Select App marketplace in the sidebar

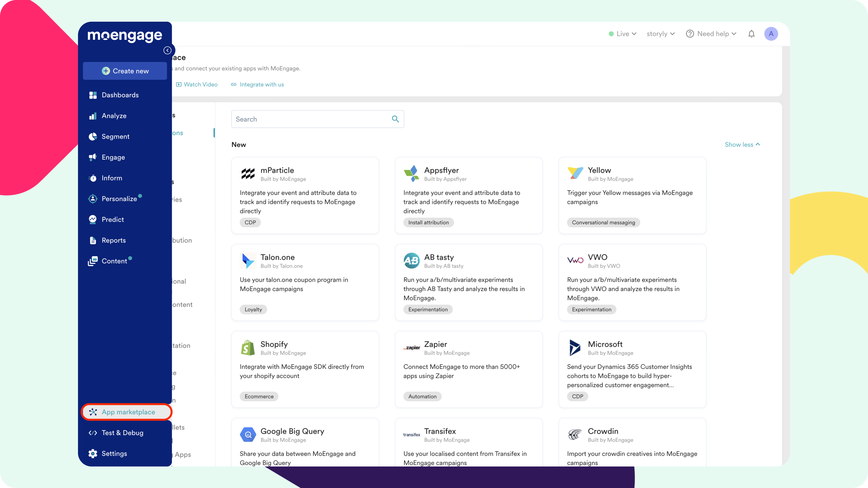coord(128,412)
